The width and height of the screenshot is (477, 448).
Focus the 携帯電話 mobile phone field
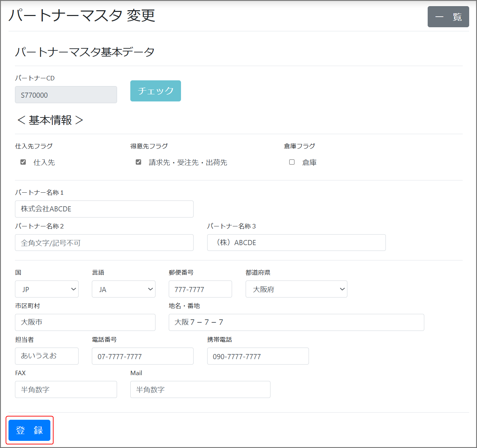click(x=258, y=356)
